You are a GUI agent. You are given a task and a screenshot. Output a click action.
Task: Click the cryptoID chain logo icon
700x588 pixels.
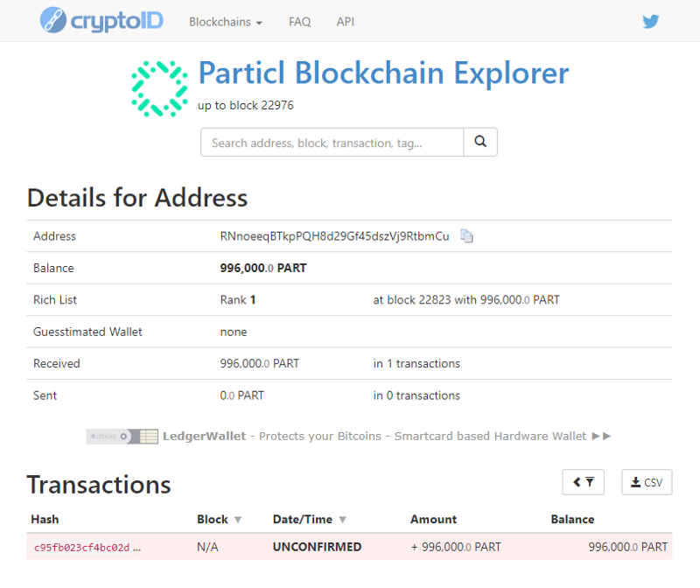pos(52,20)
